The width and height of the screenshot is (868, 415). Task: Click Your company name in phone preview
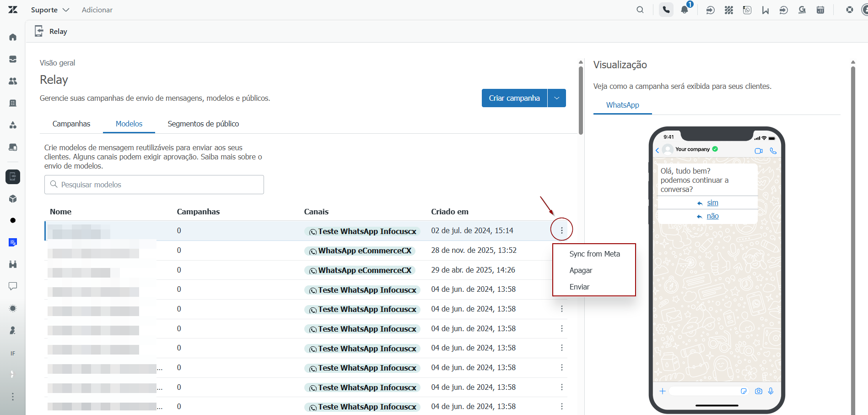pos(692,149)
